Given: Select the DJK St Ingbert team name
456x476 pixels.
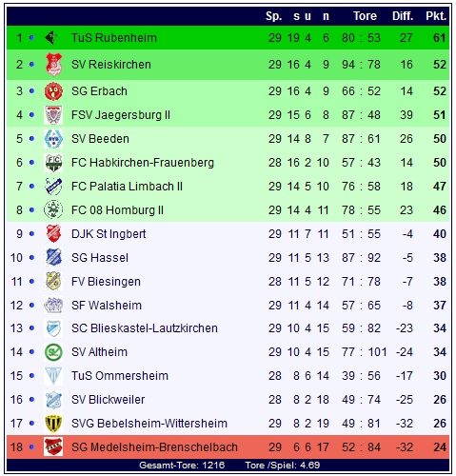Looking at the screenshot, I should pos(109,234).
